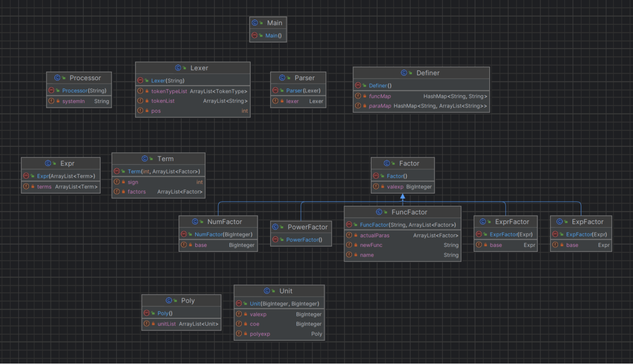Viewport: 633px width, 364px height.
Task: Select the FuncFactor class node title
Action: [x=409, y=212]
